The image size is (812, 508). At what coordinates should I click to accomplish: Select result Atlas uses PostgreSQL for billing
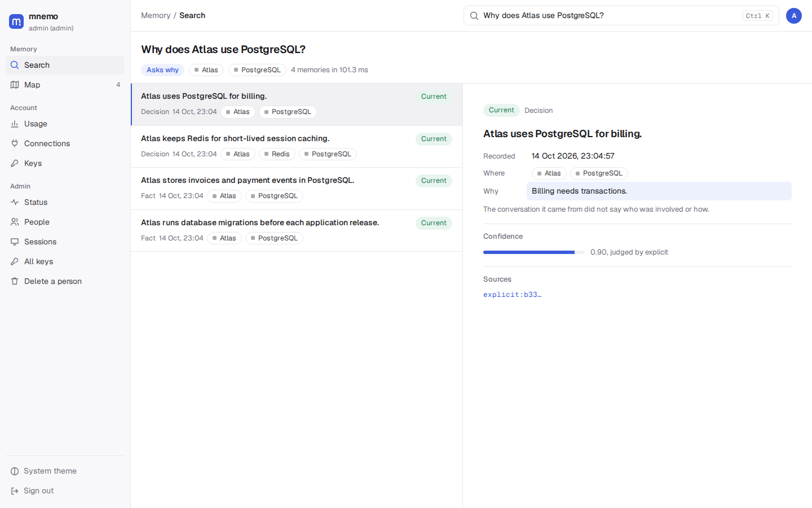point(297,104)
